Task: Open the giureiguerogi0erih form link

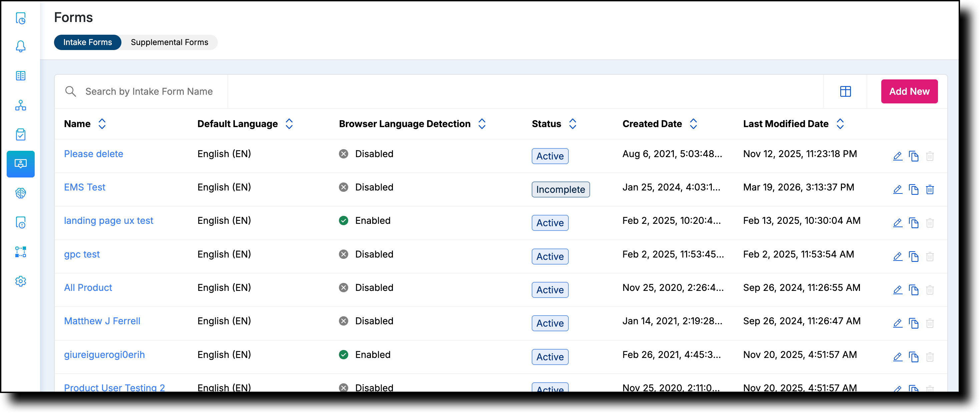Action: pyautogui.click(x=104, y=355)
